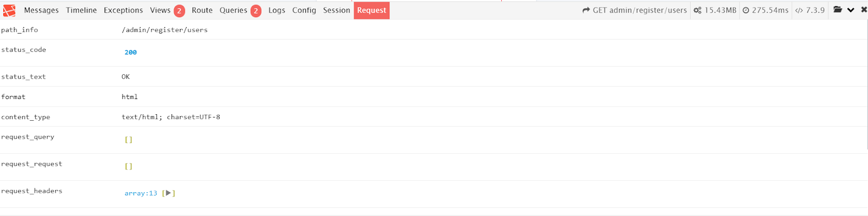Select the Route tab

[202, 10]
